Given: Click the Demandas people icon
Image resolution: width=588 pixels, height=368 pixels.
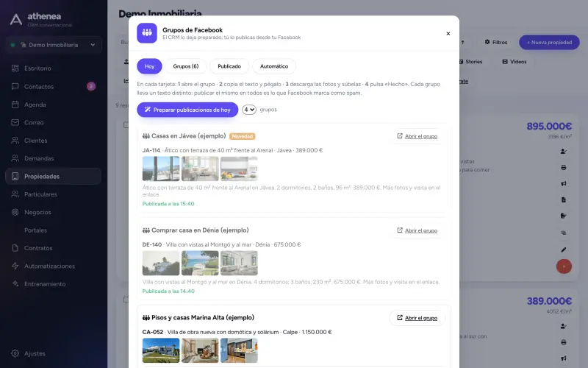Looking at the screenshot, I should (x=15, y=158).
